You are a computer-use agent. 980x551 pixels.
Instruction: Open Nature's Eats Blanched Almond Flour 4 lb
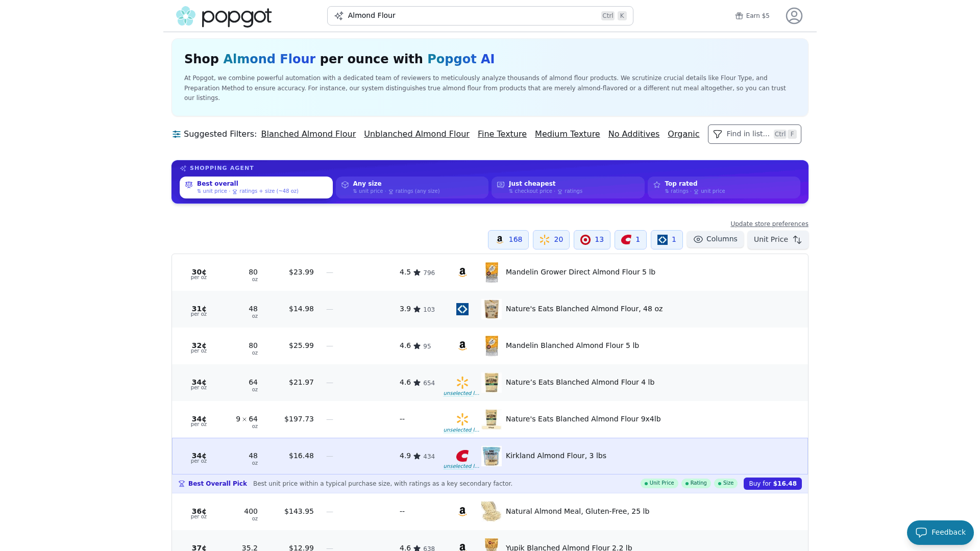(x=580, y=382)
